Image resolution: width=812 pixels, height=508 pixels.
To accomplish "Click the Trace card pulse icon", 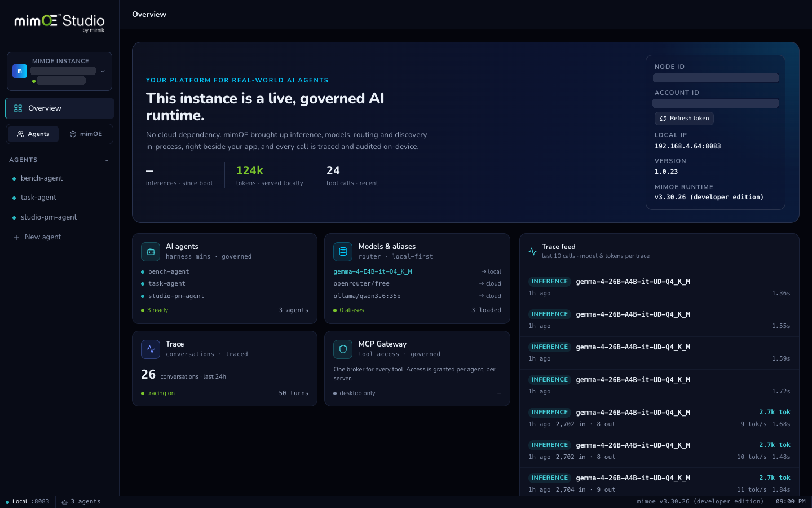I will click(x=151, y=349).
